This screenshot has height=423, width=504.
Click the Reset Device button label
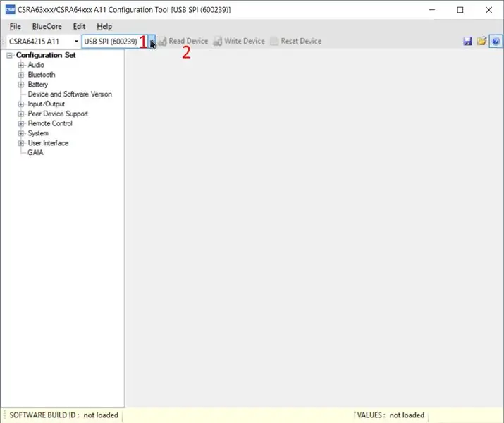(x=301, y=41)
